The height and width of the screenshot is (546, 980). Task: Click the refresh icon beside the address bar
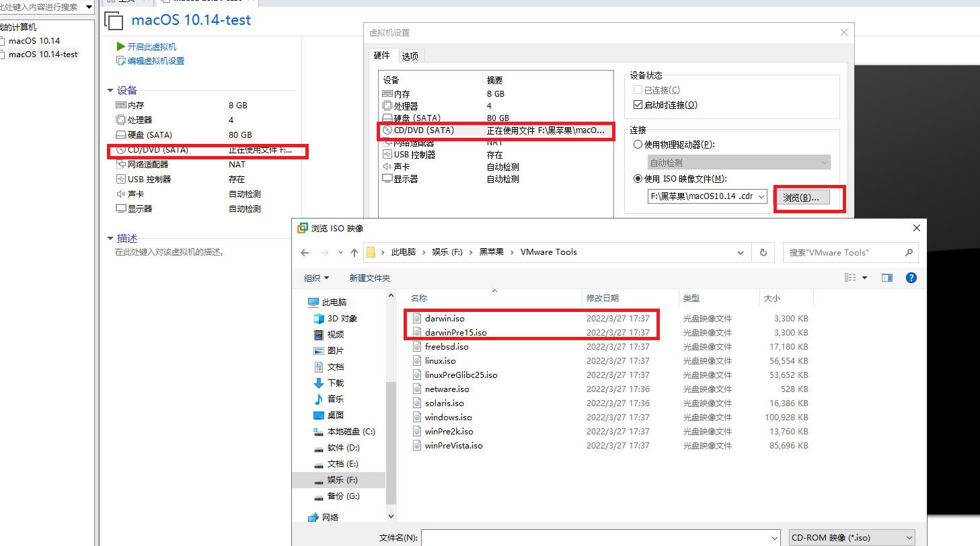click(x=763, y=252)
